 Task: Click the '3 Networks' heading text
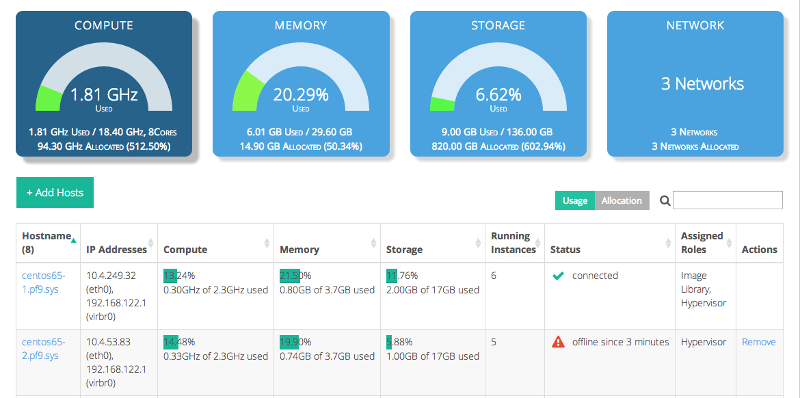(x=702, y=84)
